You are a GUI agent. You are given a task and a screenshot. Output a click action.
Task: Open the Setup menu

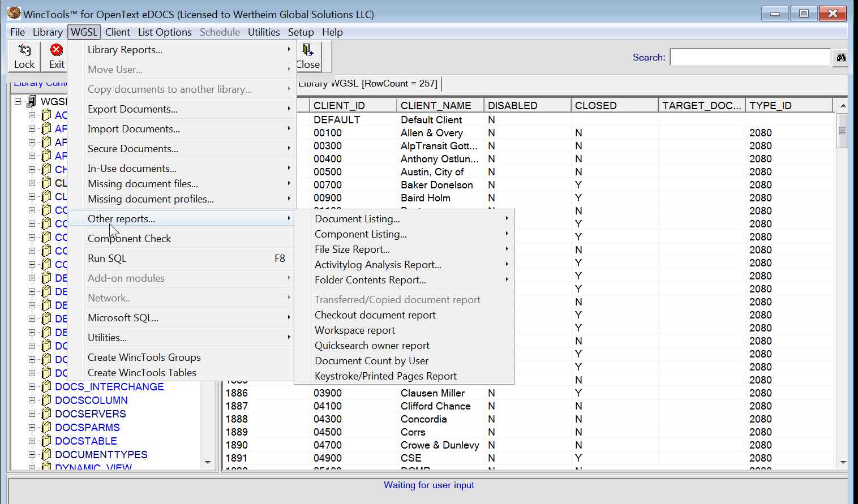point(301,32)
